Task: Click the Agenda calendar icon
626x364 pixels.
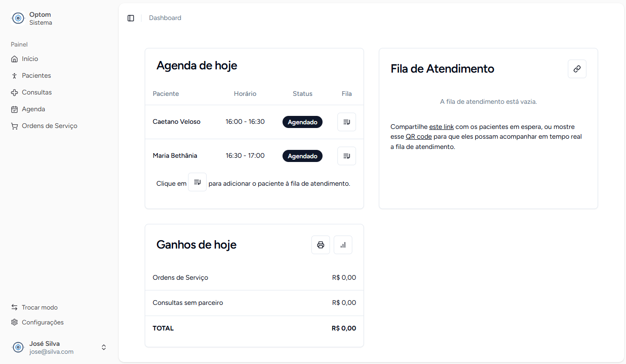Action: (x=14, y=109)
